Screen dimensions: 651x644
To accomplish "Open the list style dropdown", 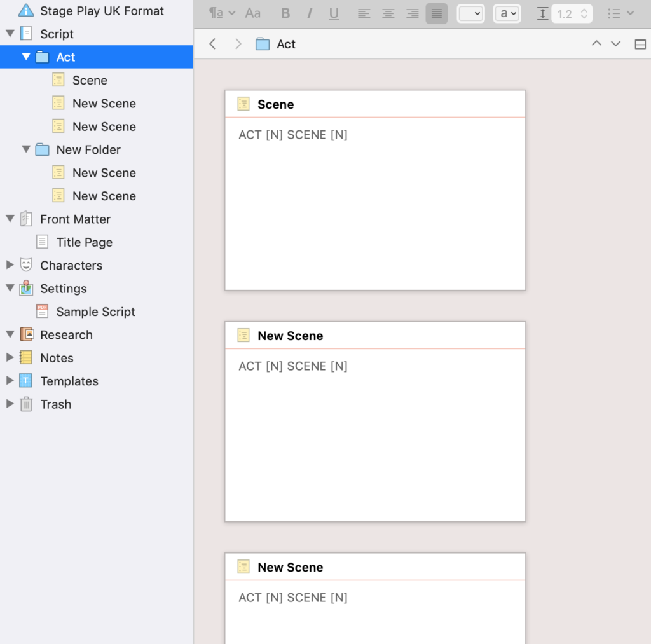I will point(620,13).
